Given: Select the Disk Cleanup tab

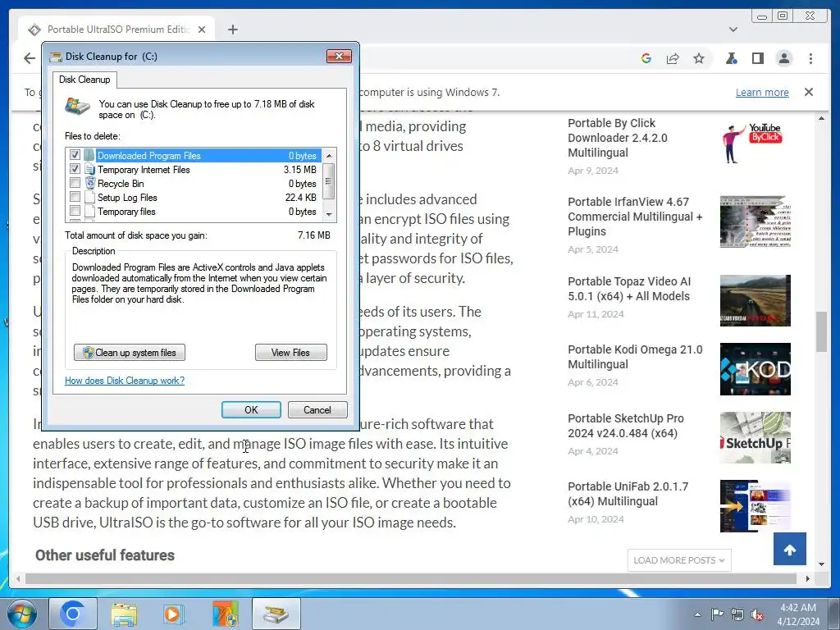Looking at the screenshot, I should [x=84, y=80].
